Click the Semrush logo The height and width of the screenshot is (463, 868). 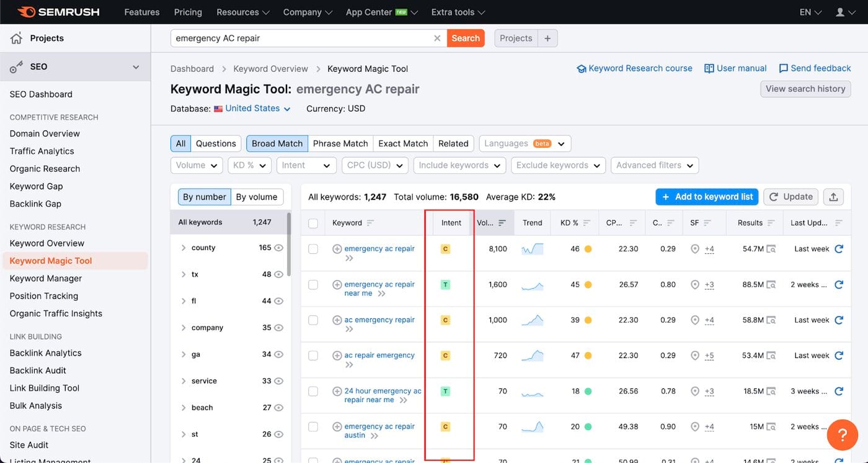point(58,12)
